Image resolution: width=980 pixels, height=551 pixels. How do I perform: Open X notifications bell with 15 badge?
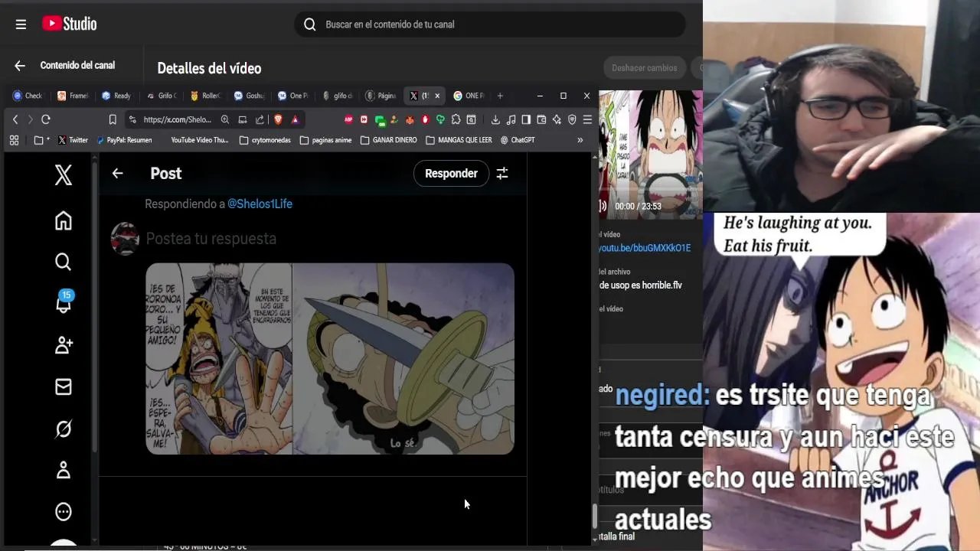(x=64, y=303)
